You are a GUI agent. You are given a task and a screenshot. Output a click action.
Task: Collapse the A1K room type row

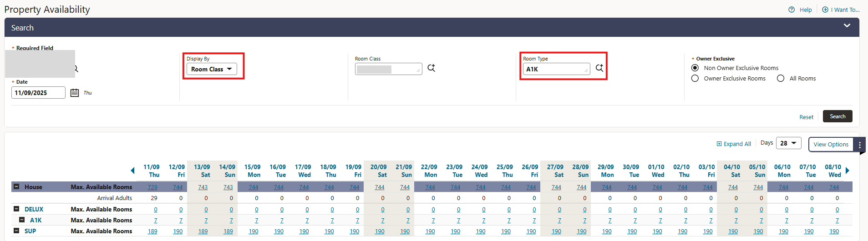21,220
